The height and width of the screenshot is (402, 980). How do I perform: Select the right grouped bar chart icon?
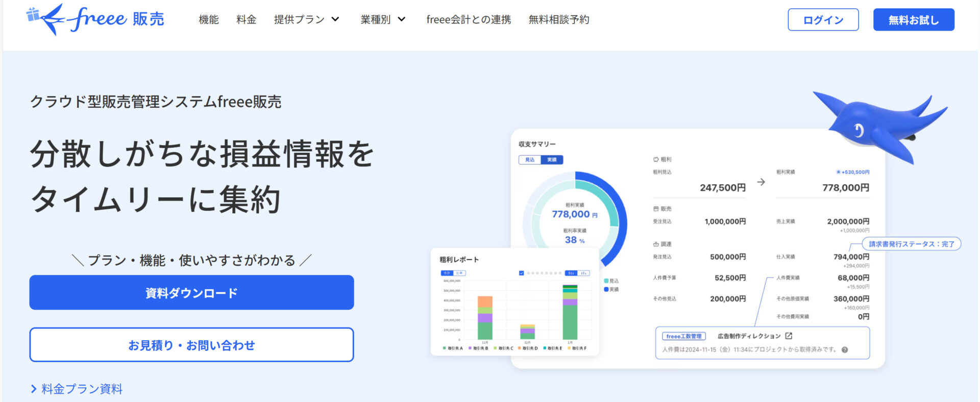coord(583,273)
